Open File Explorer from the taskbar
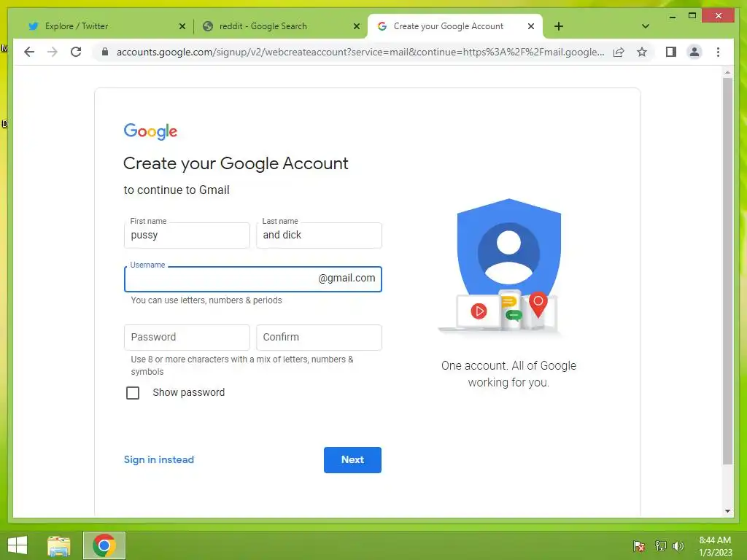Screen dimensions: 747x560 tap(59, 545)
